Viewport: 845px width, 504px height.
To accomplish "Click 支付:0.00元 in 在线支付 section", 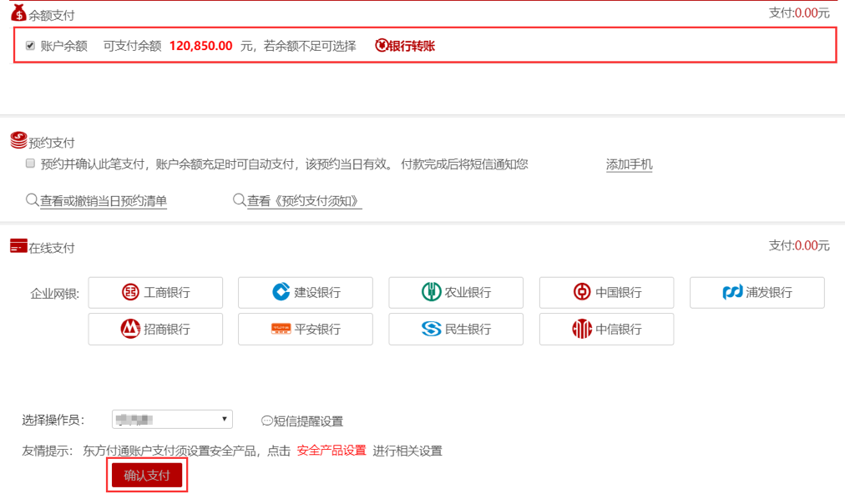I will click(x=798, y=245).
